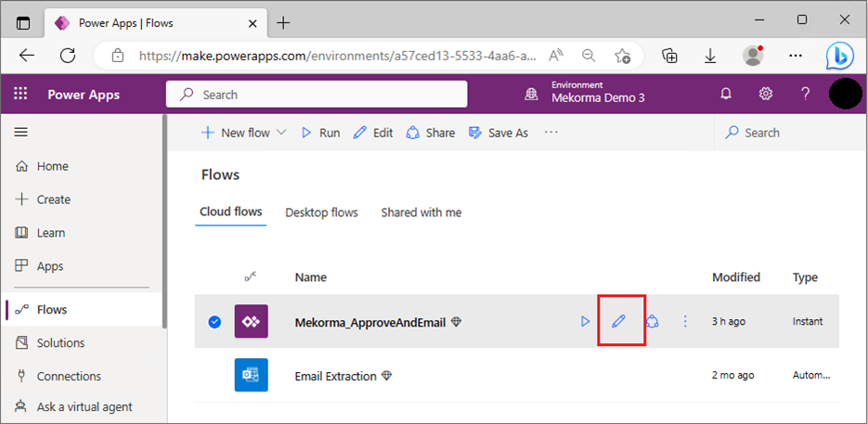Click the premium diamond next to Mekorma_ApproveAndEmail
Screen dimensions: 868x424
(456, 322)
